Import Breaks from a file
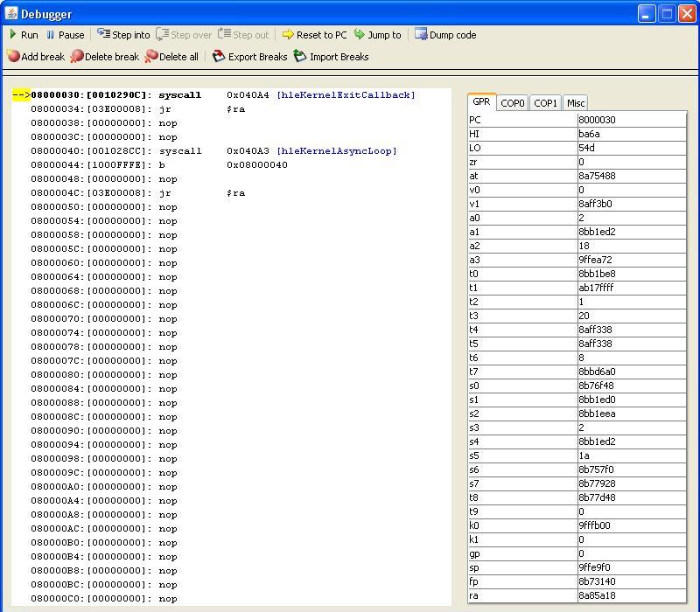Screen dimensions: 700x612 coord(331,57)
